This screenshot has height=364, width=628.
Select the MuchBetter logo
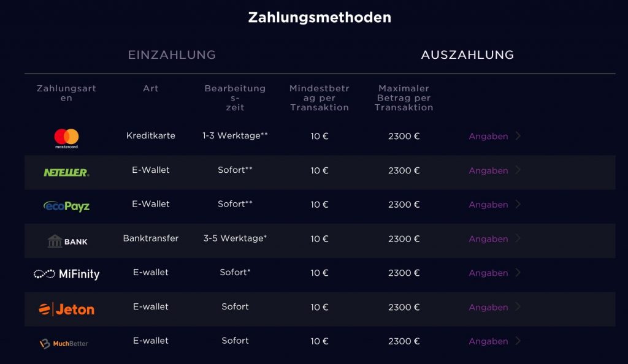point(64,343)
